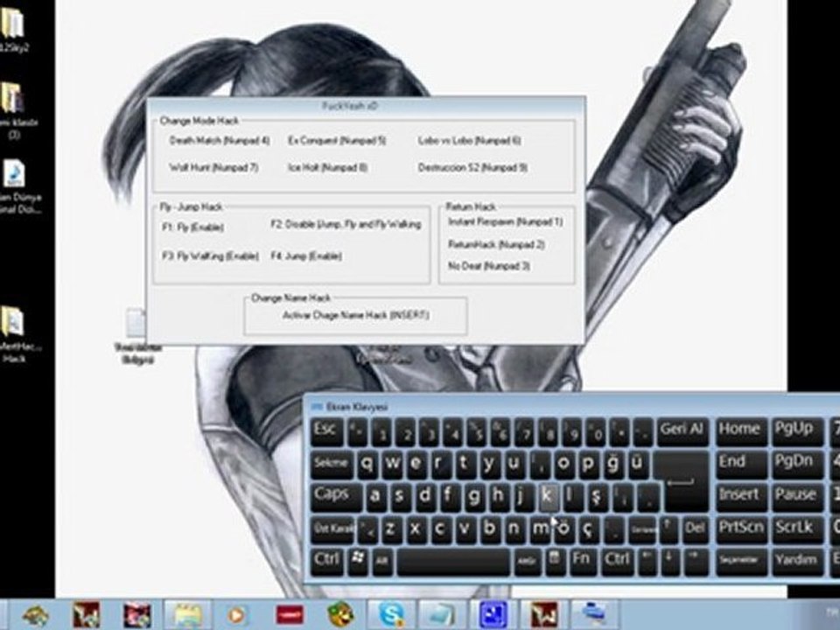The image size is (840, 630).
Task: Open the file explorer folder taskbar icon
Action: [x=187, y=614]
